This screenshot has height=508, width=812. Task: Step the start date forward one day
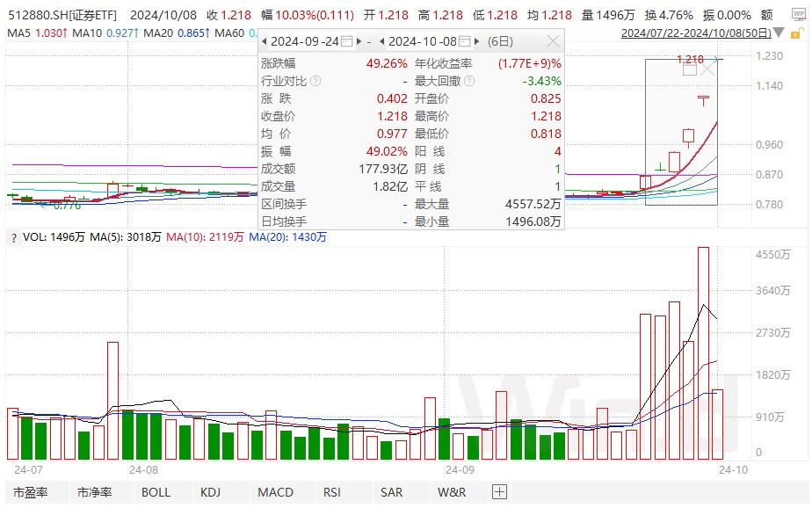click(x=360, y=41)
